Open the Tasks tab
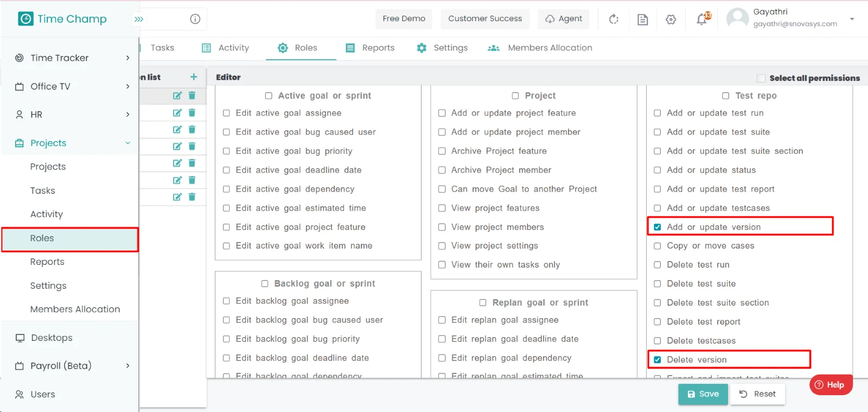Screen dimensions: 868x412 tap(162, 48)
